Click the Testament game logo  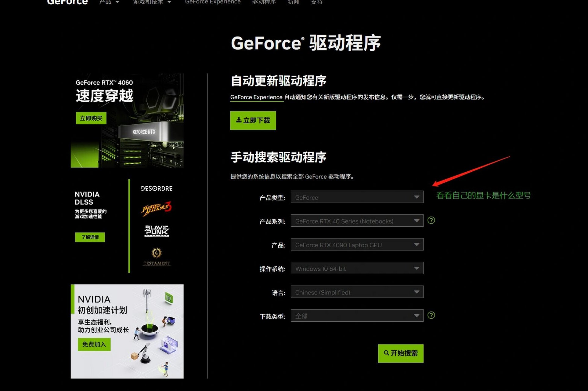[x=157, y=257]
